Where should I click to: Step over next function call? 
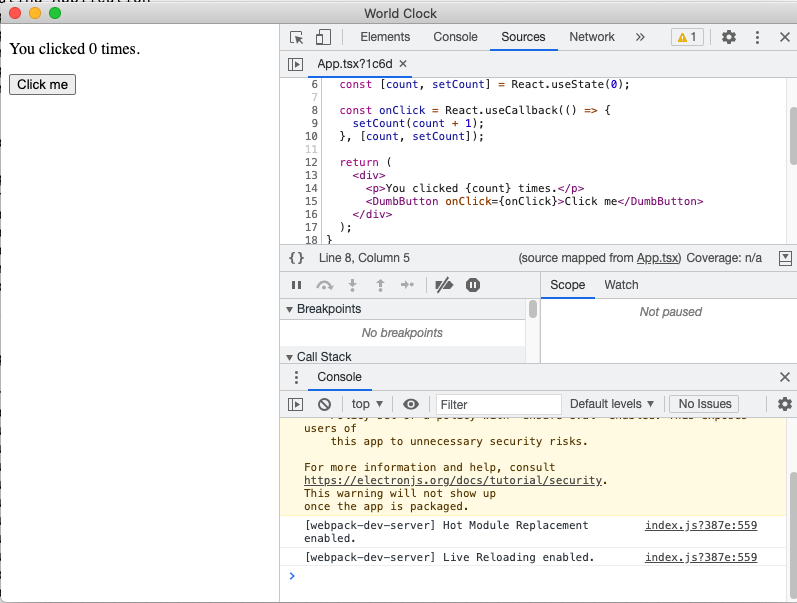click(324, 285)
